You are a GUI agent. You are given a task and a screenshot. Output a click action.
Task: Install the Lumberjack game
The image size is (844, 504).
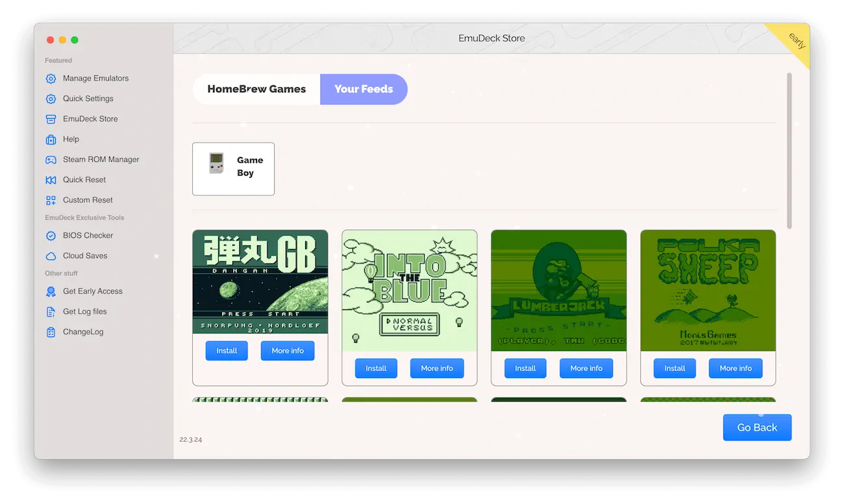525,368
